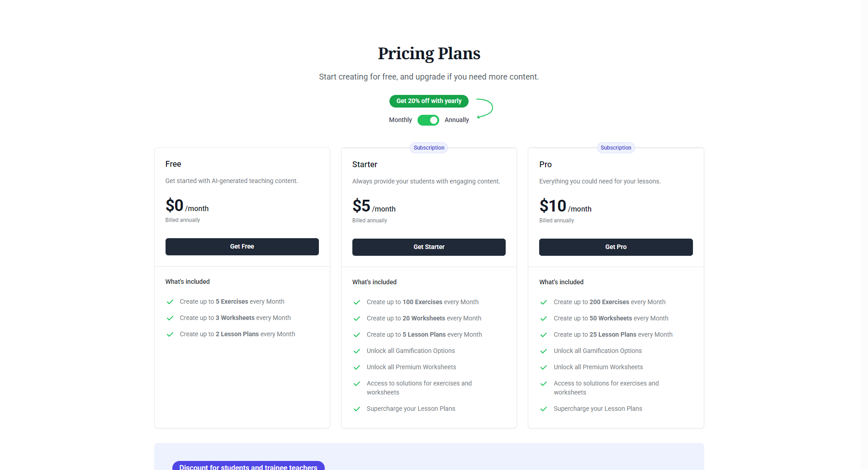Click the 'Discount for students and trainee teachers' banner
Viewport: 868px width, 470px height.
click(248, 466)
